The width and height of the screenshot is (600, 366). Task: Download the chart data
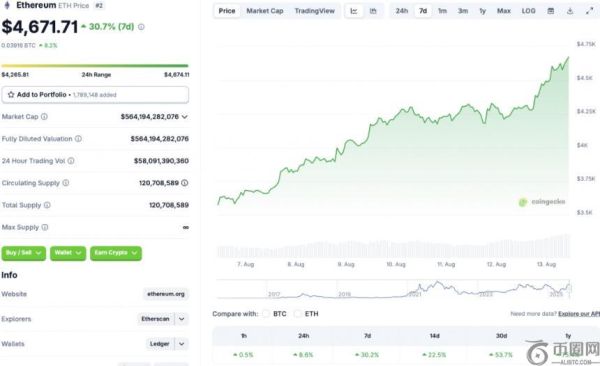(570, 11)
